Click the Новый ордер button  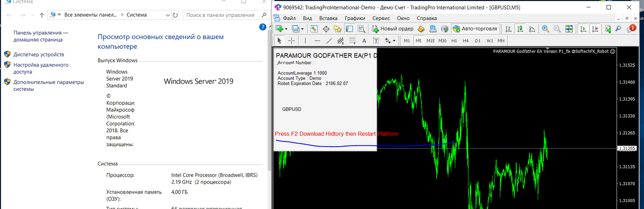point(392,28)
